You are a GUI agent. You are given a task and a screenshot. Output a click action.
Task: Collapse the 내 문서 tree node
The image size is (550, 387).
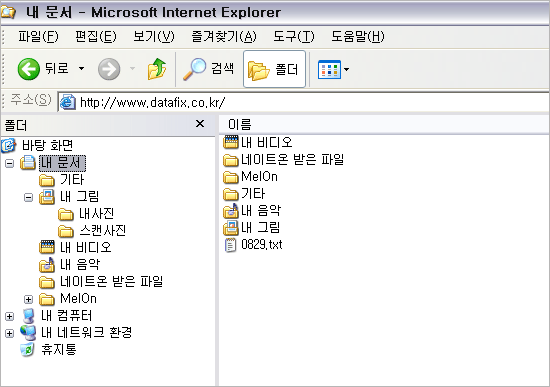[x=9, y=163]
